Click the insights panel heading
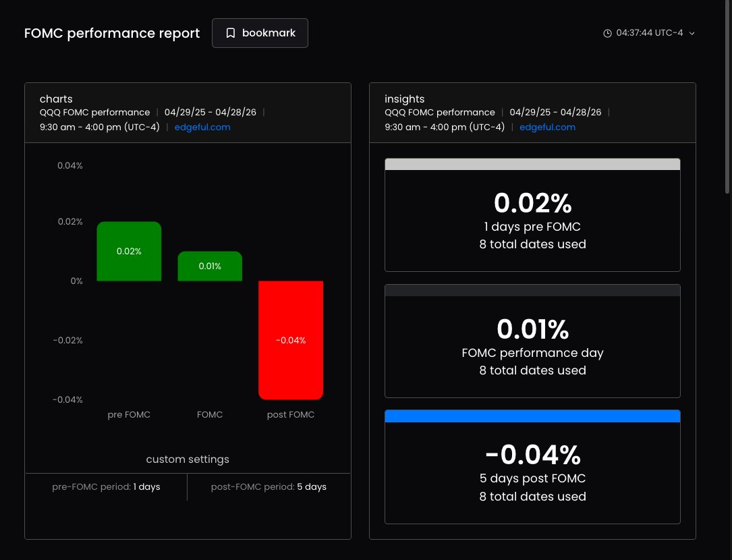Image resolution: width=732 pixels, height=560 pixels. click(x=404, y=99)
